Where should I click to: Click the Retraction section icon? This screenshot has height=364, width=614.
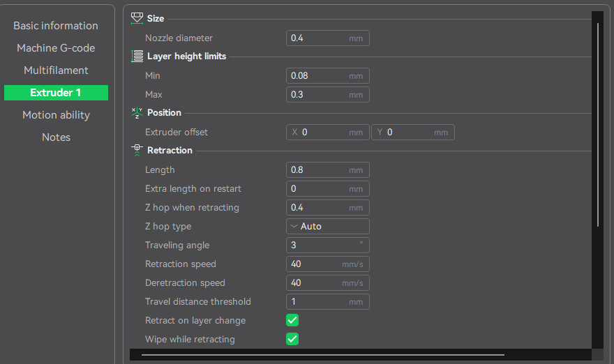(137, 151)
